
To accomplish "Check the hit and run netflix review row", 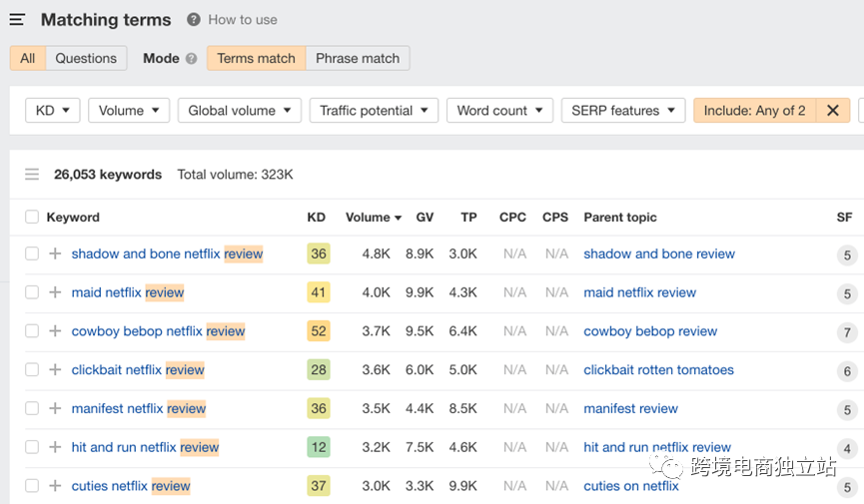I will click(x=32, y=447).
